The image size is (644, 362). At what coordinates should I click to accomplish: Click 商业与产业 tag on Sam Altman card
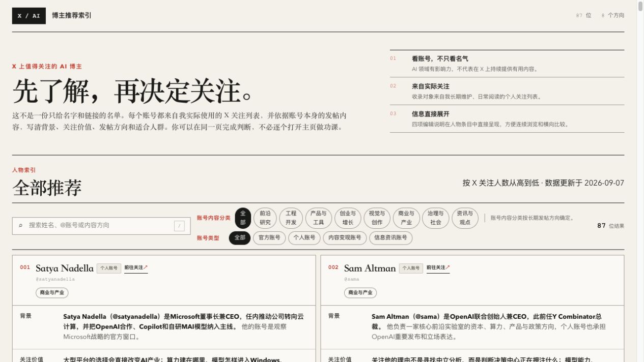pyautogui.click(x=360, y=293)
